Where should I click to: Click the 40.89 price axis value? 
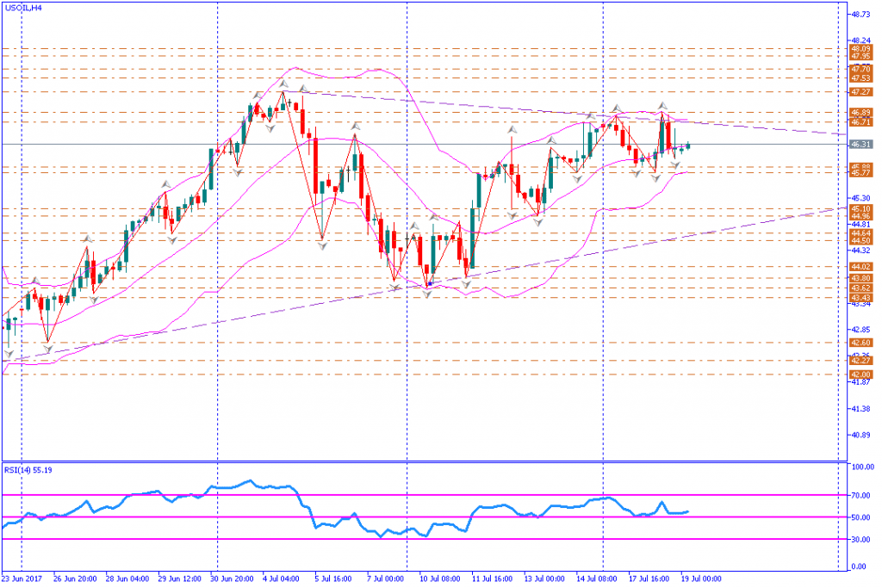(x=861, y=435)
